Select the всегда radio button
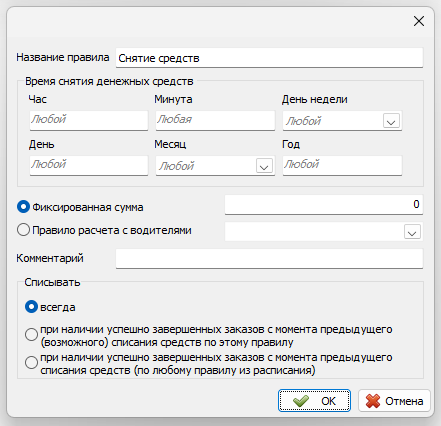The height and width of the screenshot is (426, 441). tap(31, 307)
